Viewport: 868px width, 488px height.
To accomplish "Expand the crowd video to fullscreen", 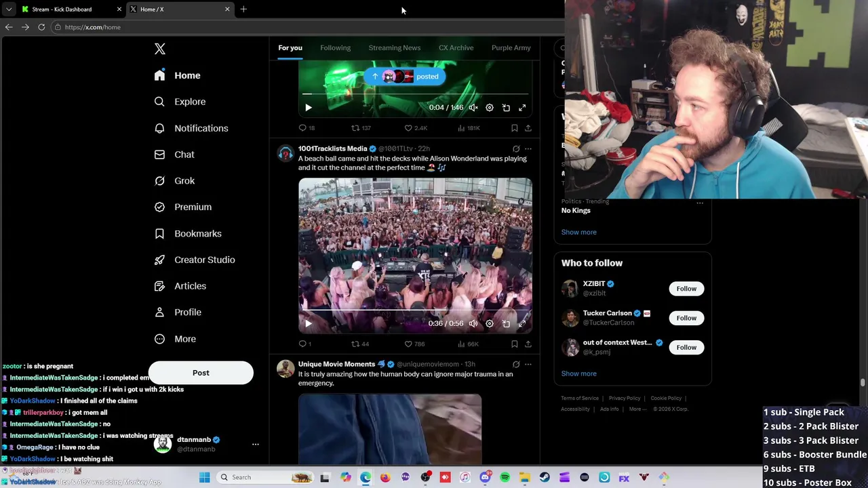I will coord(522,324).
